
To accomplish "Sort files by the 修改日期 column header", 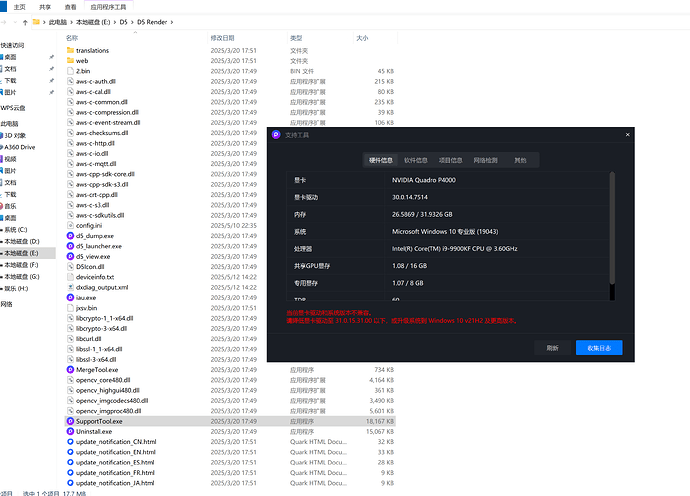I will point(222,38).
